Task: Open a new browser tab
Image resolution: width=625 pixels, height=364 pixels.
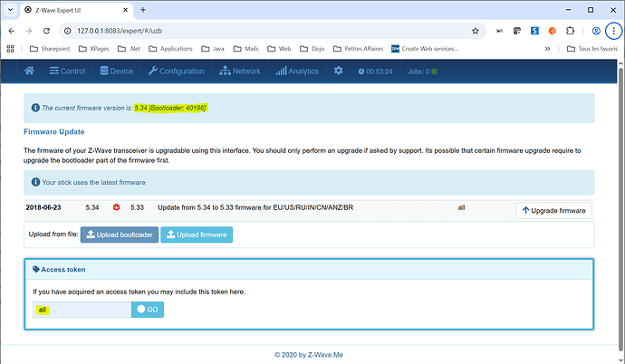Action: click(143, 10)
